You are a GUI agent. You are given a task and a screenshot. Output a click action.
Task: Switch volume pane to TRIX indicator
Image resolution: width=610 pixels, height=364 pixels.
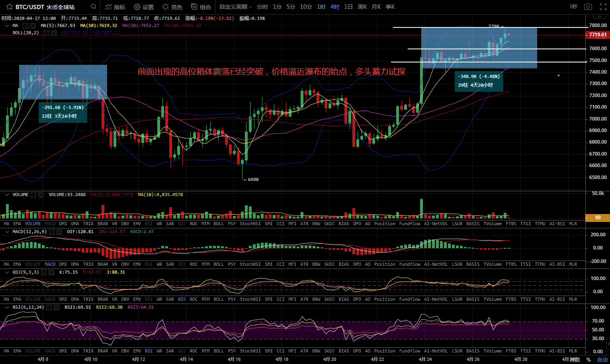(x=88, y=224)
